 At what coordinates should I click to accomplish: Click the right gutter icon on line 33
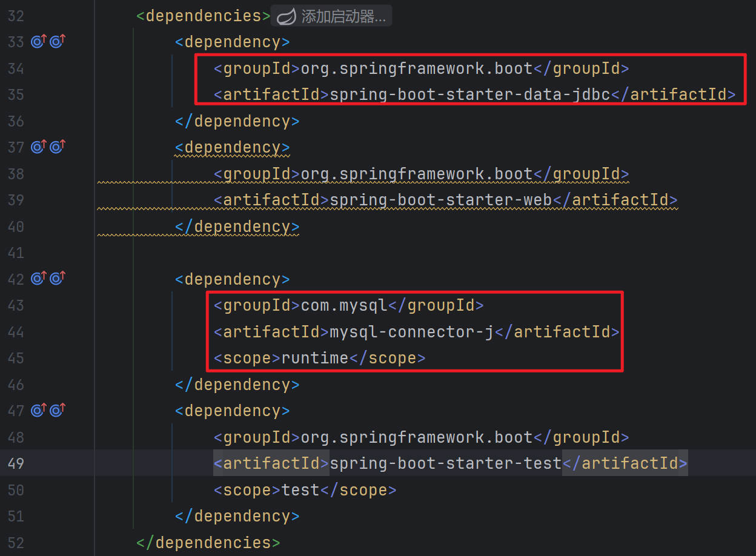(x=58, y=42)
